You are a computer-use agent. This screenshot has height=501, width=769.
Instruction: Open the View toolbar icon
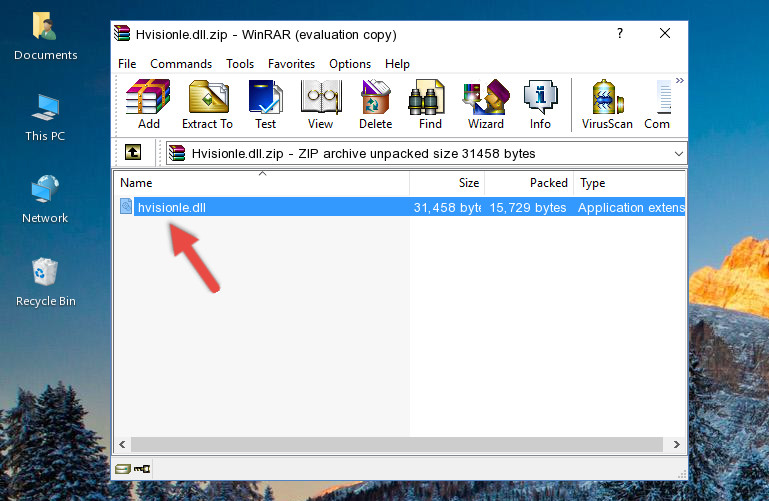tap(321, 97)
